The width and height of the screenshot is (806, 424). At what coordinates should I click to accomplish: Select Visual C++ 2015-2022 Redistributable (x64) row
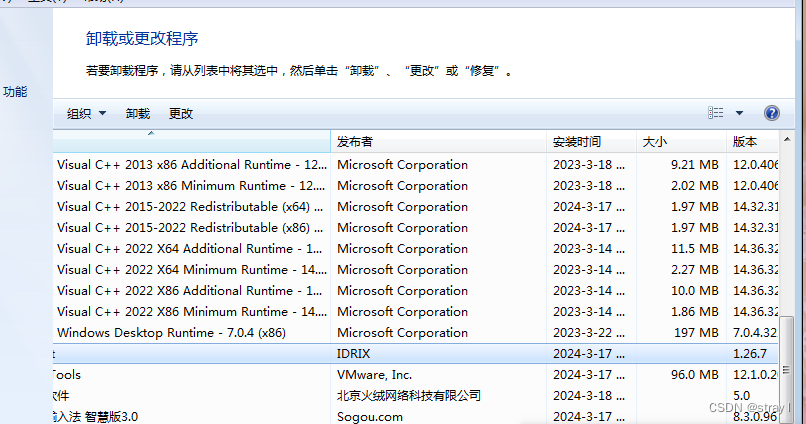(x=416, y=207)
